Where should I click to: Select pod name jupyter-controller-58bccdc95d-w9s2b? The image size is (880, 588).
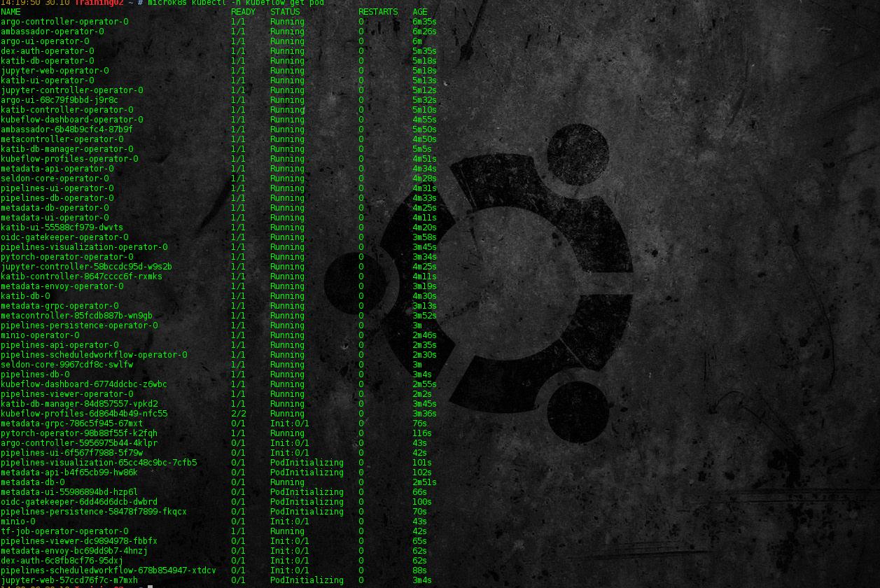(x=87, y=267)
